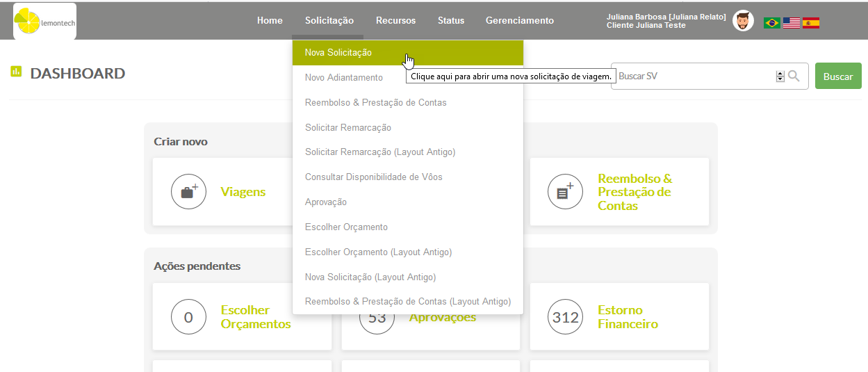
Task: Click the 0 counter circle for Orçamentos
Action: 189,317
